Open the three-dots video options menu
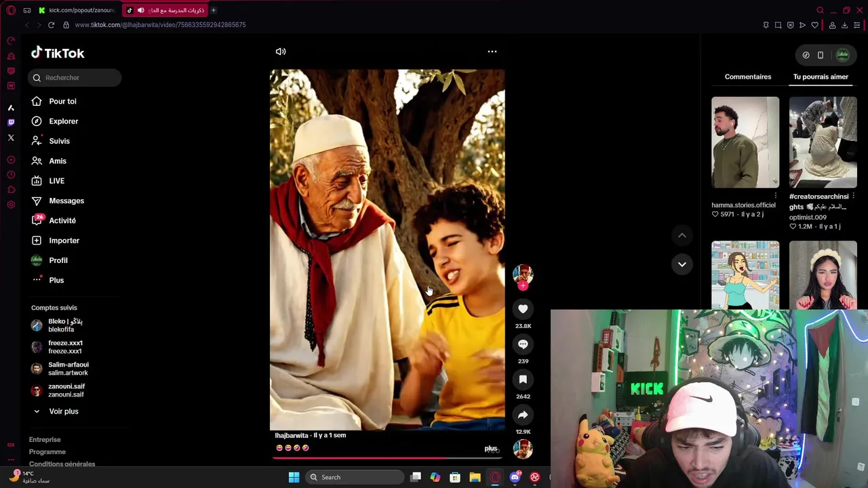 click(x=492, y=52)
